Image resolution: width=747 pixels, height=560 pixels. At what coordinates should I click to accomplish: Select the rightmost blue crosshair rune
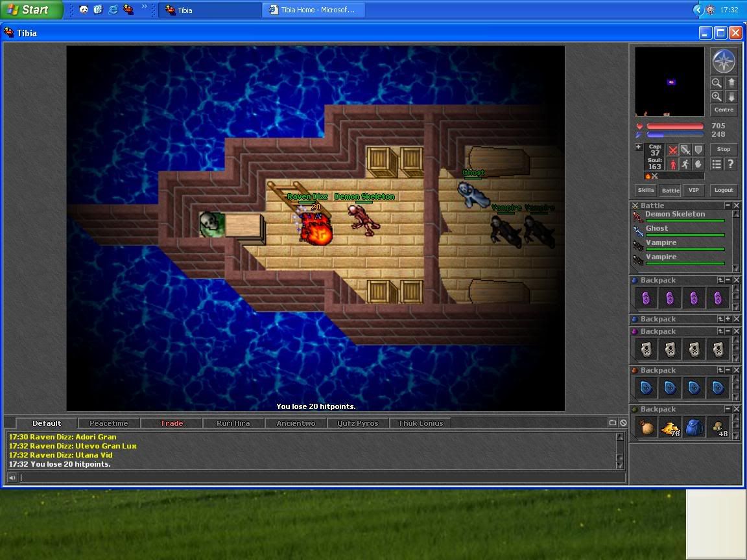pos(718,388)
